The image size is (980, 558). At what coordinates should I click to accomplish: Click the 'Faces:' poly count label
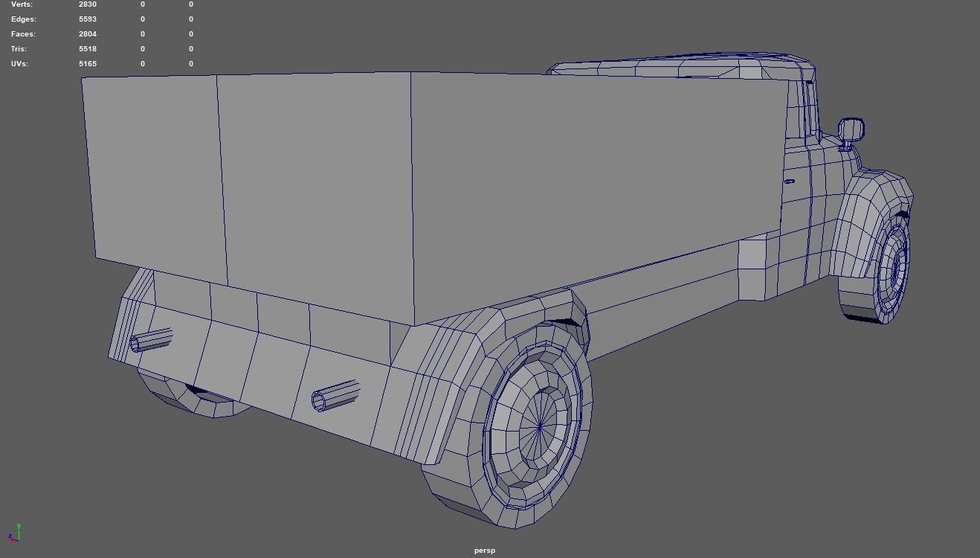pos(23,34)
